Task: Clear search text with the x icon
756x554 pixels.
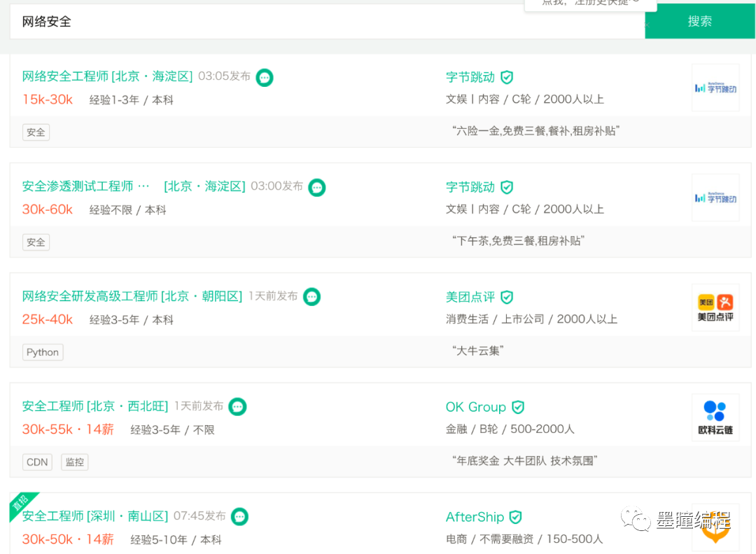Action: pyautogui.click(x=647, y=25)
